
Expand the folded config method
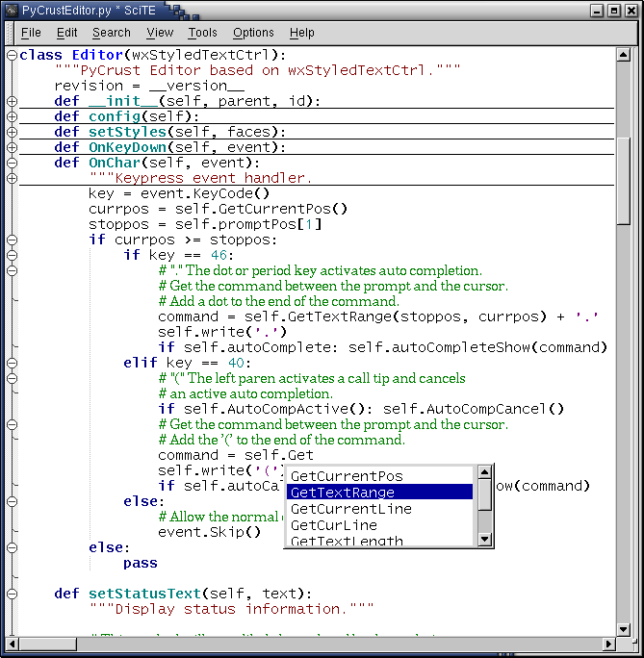pos(12,116)
